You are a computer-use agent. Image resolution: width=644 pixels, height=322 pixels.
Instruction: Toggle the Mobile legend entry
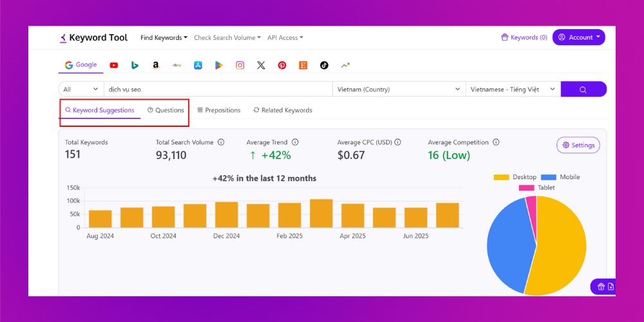click(560, 177)
